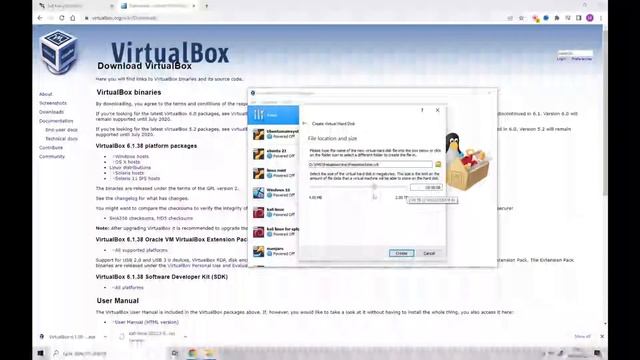Viewport: 640px width, 360px height.
Task: Open the Downloads link in sidebar
Action: point(51,112)
